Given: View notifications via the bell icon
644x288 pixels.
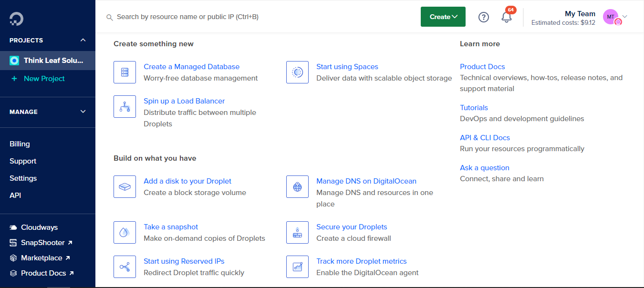Looking at the screenshot, I should click(506, 18).
